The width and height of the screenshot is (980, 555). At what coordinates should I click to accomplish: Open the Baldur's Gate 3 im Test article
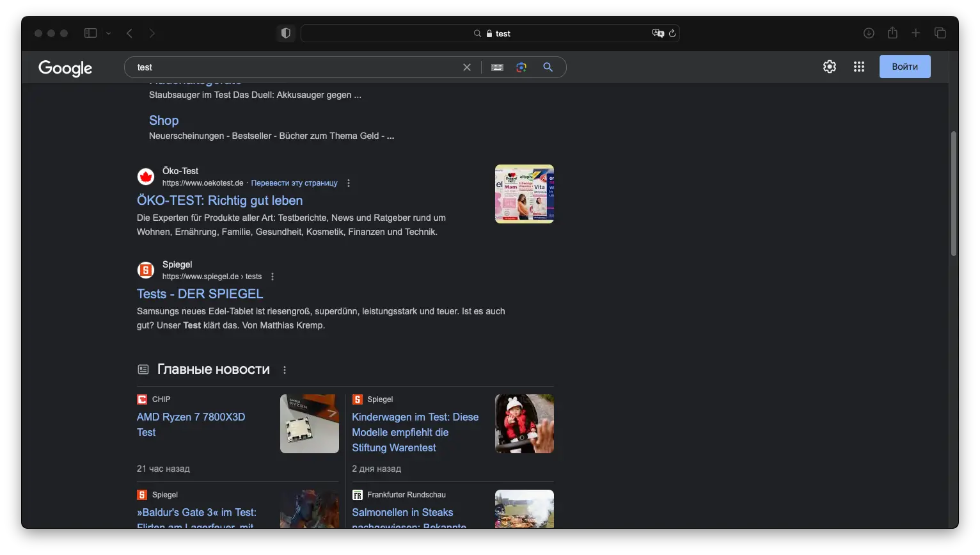(x=196, y=517)
